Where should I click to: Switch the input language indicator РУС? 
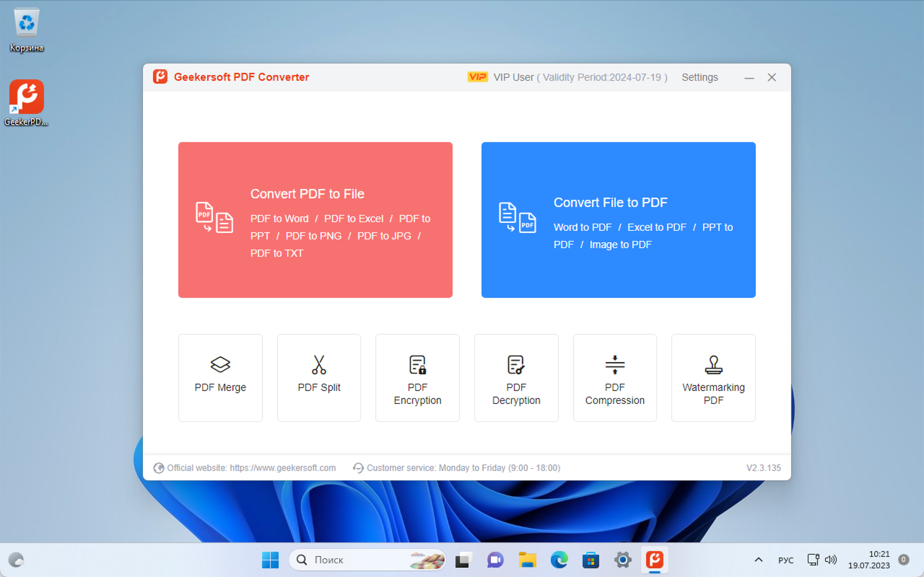[x=786, y=560]
